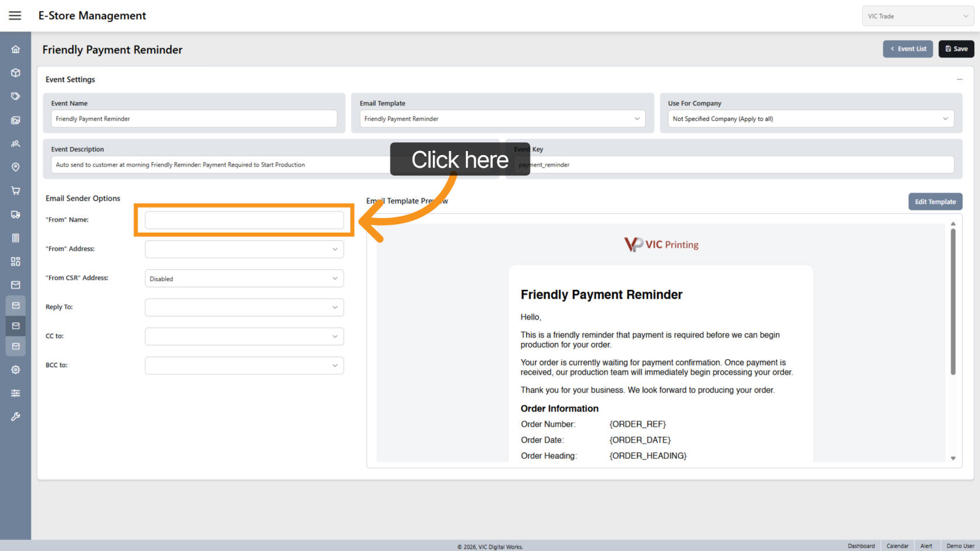Open the Use For Company dropdown
The image size is (980, 551).
click(810, 119)
